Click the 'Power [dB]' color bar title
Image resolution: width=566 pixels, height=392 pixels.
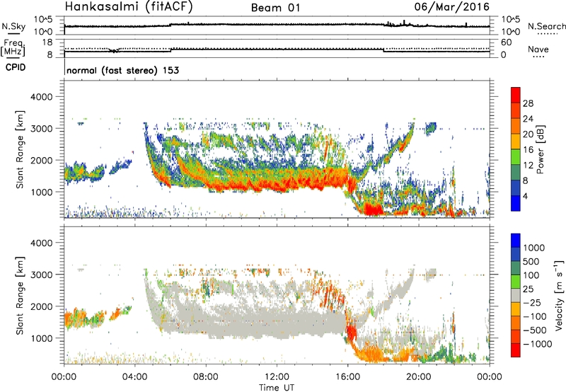[541, 149]
